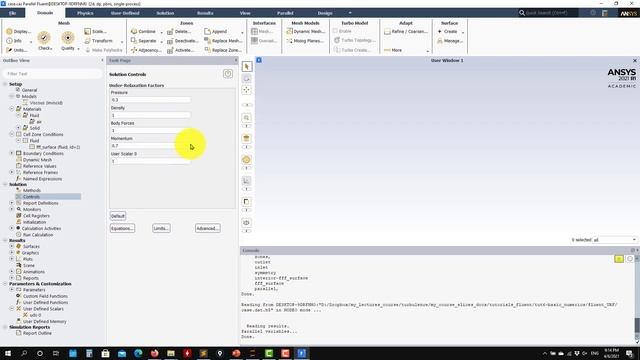The width and height of the screenshot is (640, 360).
Task: Collapse the Cell Zone Conditions node
Action: pyautogui.click(x=12, y=134)
